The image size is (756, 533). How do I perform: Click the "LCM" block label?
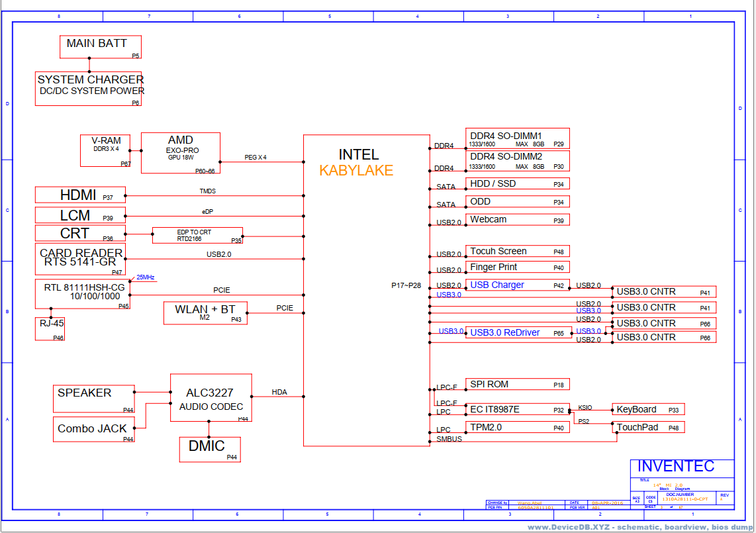click(x=75, y=215)
